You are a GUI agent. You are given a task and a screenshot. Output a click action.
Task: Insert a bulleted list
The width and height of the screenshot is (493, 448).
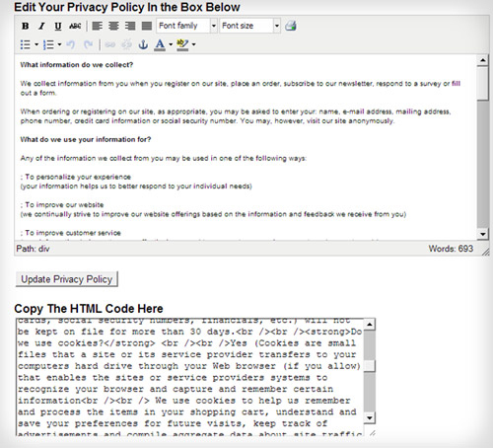(26, 44)
